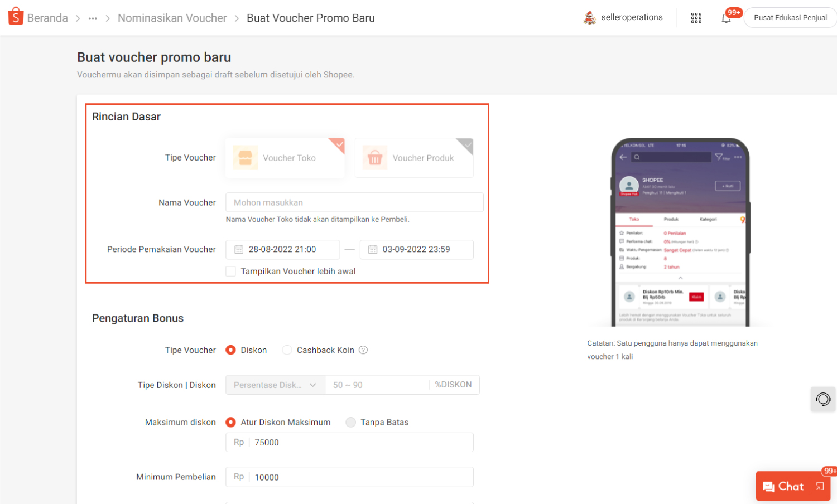Enable Tampilkan Voucher lebih awal checkbox
This screenshot has width=837, height=504.
[230, 272]
